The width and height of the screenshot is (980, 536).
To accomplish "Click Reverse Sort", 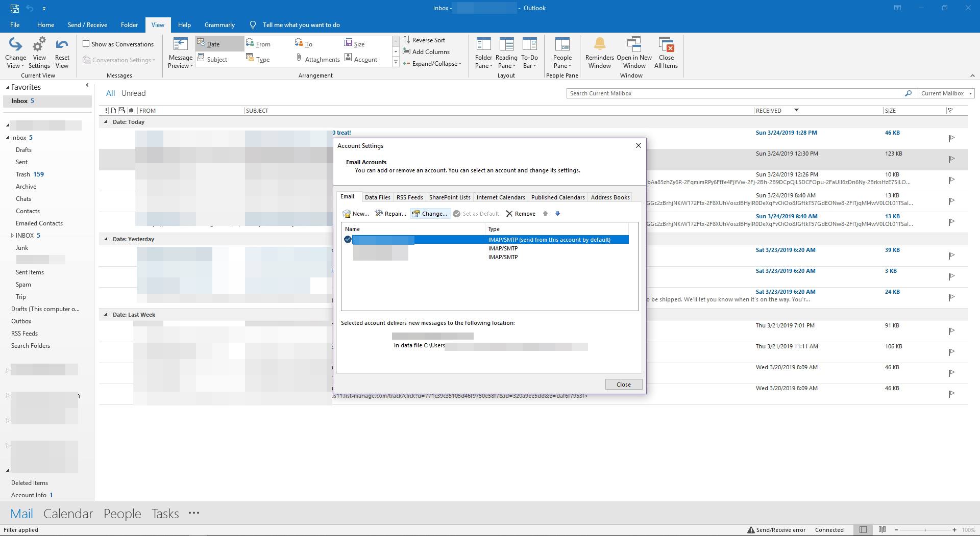I will pos(424,40).
